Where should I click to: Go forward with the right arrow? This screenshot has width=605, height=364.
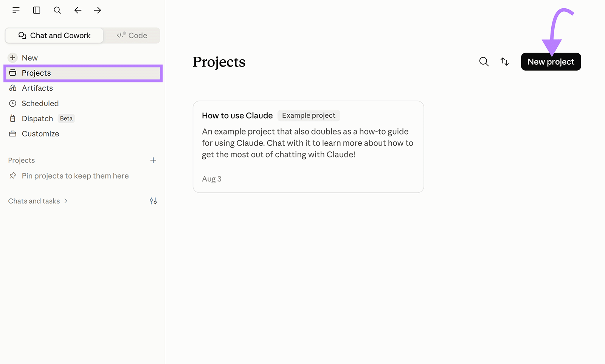pos(98,10)
